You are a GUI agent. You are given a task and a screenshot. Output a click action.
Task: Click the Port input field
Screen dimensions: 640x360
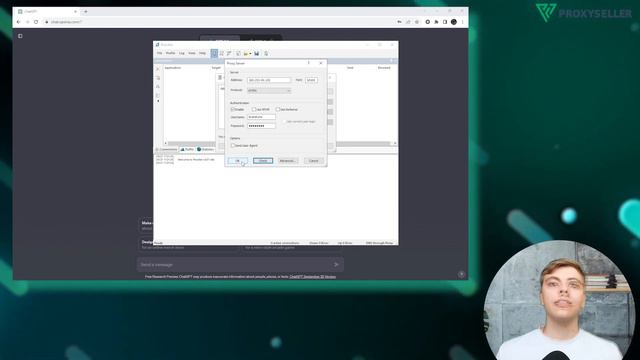311,80
